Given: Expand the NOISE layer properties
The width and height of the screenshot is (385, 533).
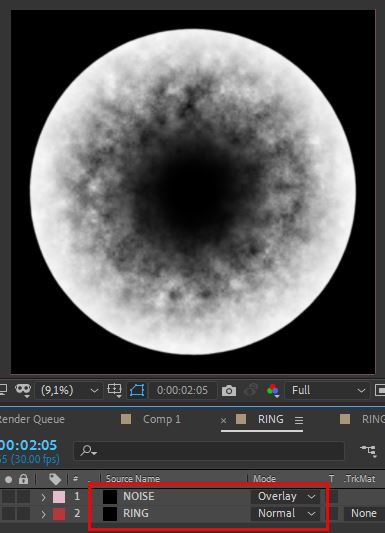Looking at the screenshot, I should click(43, 497).
